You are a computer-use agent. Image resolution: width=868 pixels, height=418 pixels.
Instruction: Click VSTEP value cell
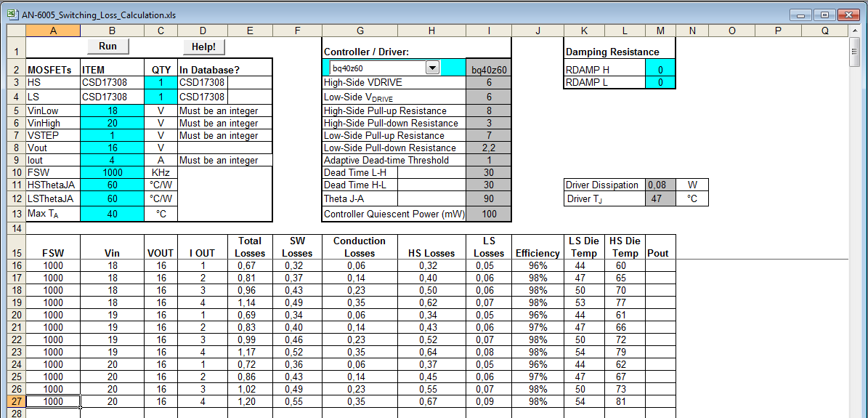click(x=113, y=135)
